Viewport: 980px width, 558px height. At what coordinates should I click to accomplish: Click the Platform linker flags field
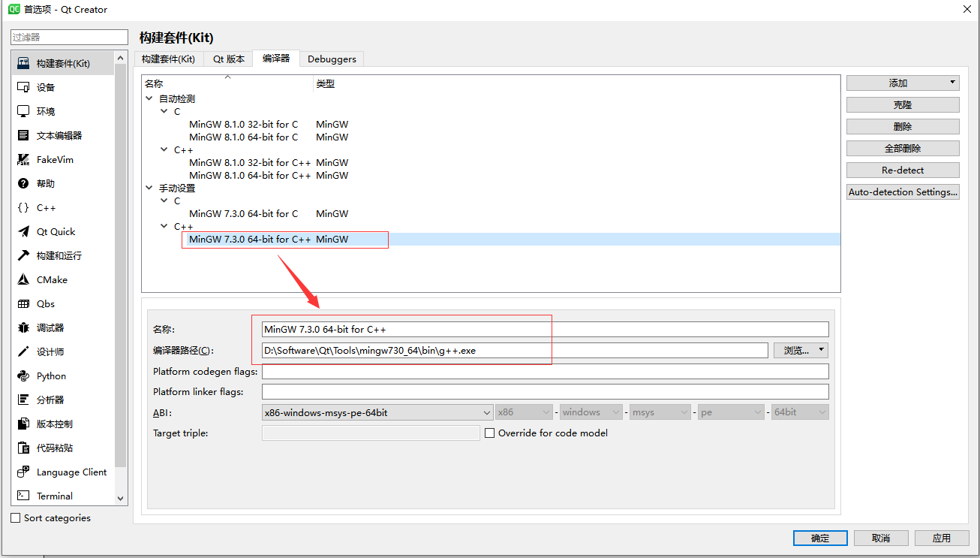point(545,391)
